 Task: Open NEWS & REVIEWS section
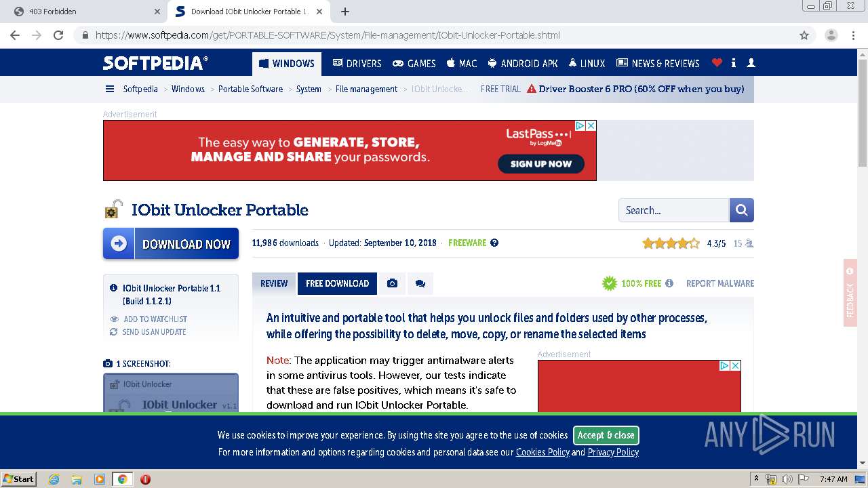[x=658, y=63]
